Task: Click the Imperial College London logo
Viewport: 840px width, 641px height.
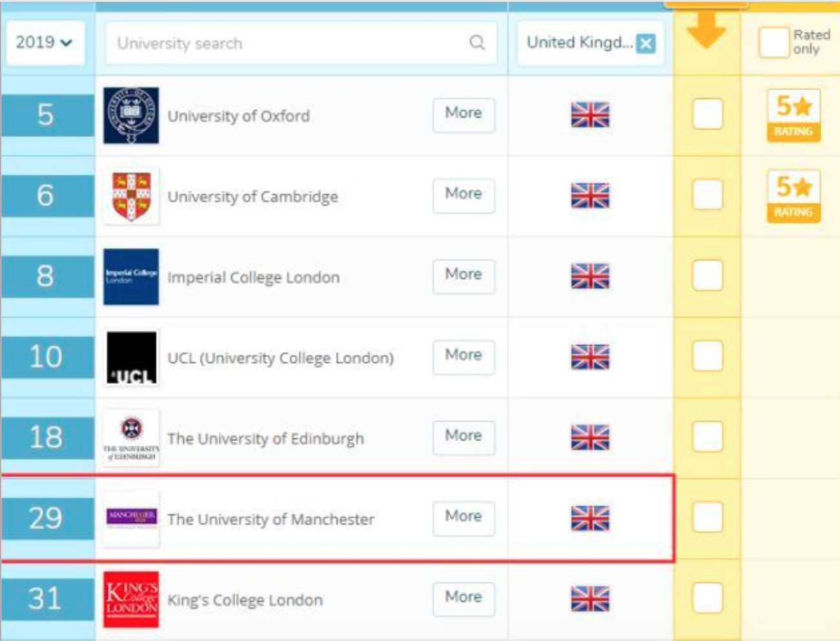Action: 131,277
